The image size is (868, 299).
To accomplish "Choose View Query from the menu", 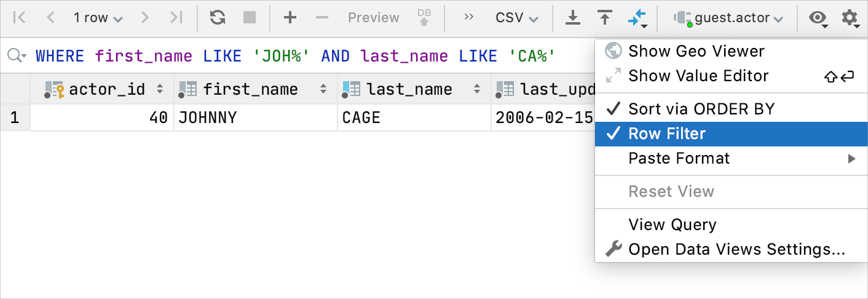I will point(672,225).
